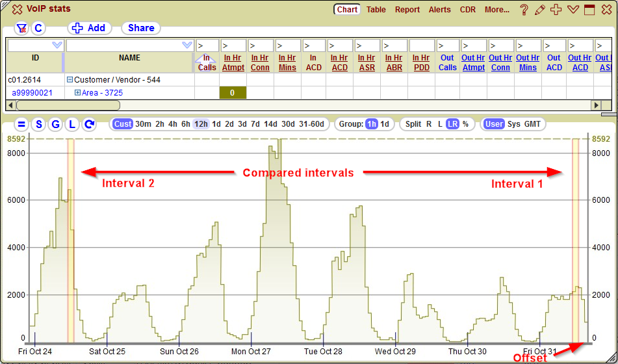Viewport: 618px width, 364px height.
Task: Select 2h time range
Action: point(160,124)
